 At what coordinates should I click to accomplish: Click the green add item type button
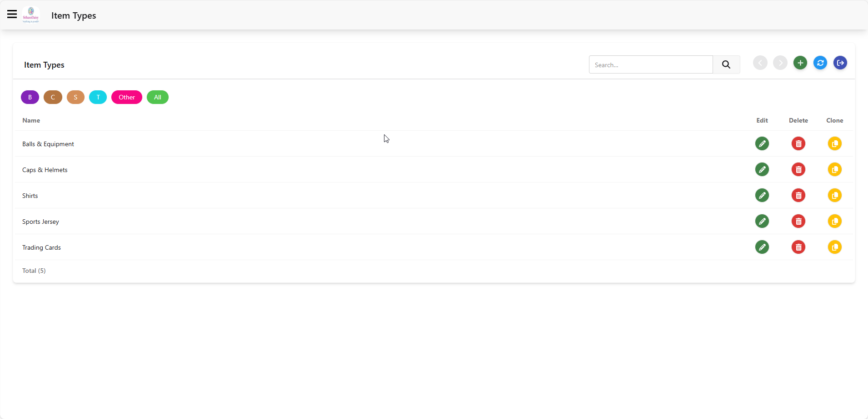click(x=800, y=63)
